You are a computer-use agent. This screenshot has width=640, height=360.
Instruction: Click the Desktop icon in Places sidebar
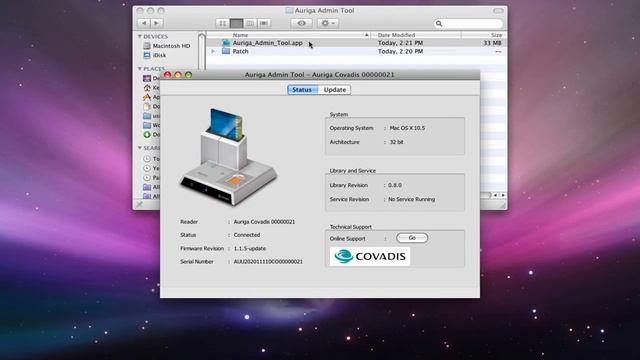coord(147,78)
